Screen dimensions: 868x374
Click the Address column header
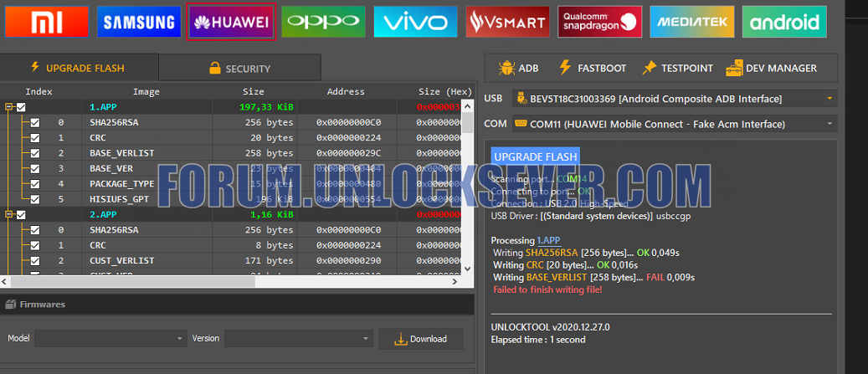click(346, 91)
